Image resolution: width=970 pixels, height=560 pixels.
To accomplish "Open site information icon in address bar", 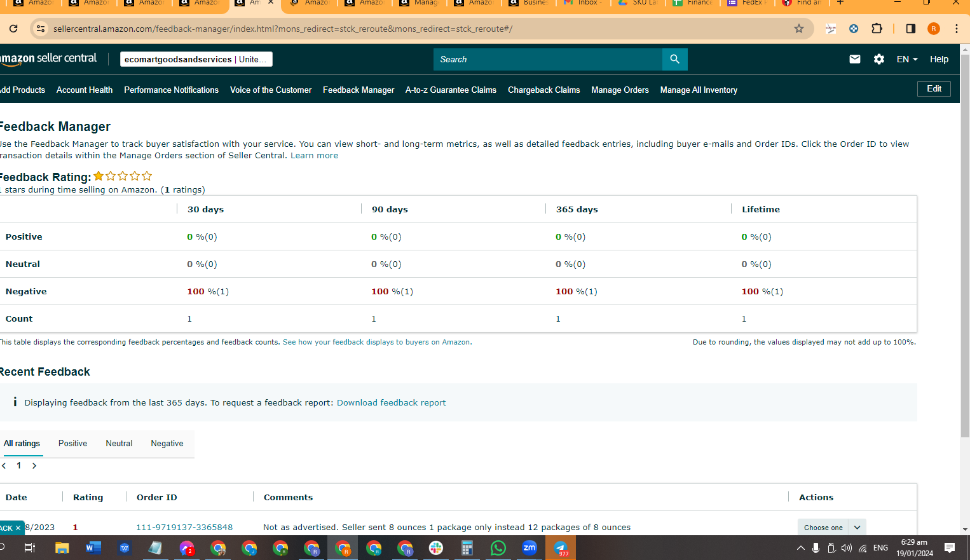I will coord(40,29).
